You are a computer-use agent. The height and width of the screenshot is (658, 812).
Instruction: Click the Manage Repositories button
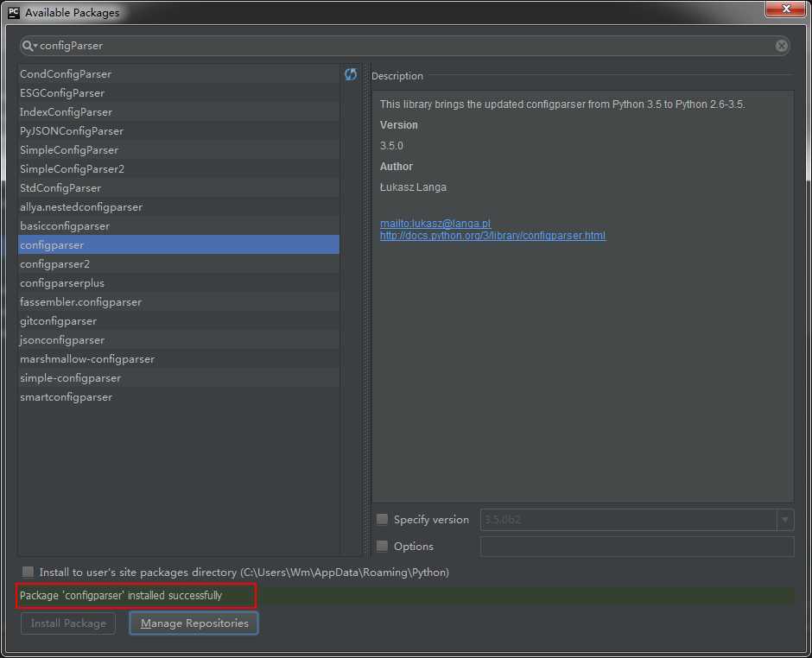click(193, 623)
